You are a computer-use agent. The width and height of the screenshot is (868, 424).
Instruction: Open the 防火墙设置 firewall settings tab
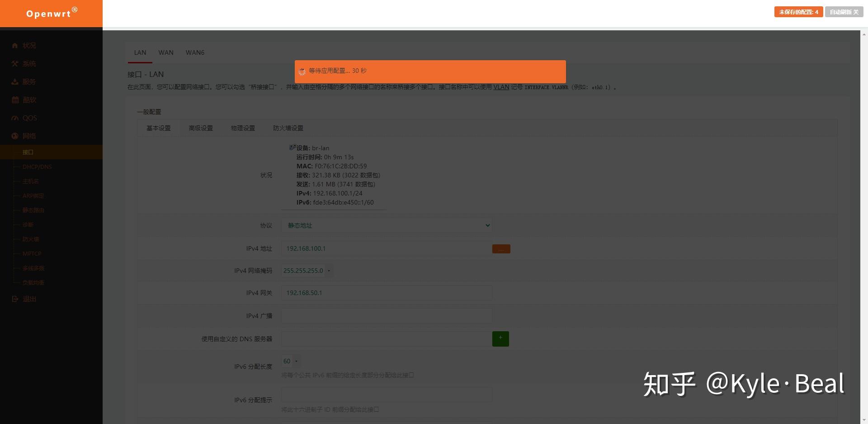pos(288,128)
